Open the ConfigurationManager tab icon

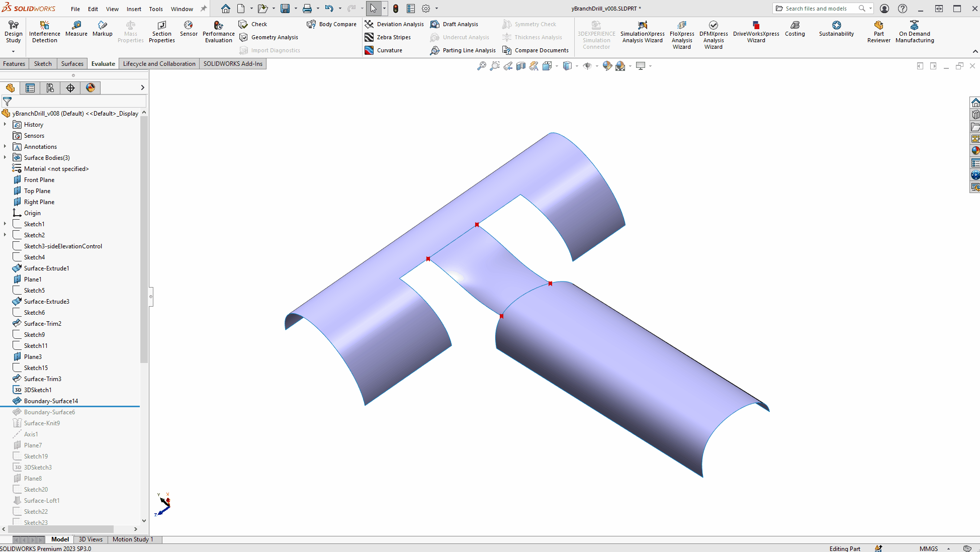pyautogui.click(x=50, y=88)
